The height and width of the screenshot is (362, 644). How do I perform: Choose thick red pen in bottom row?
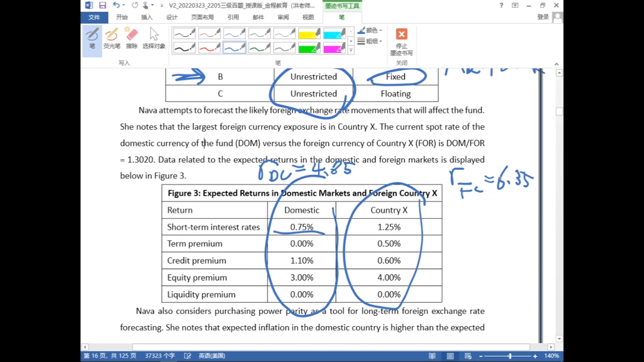pyautogui.click(x=210, y=48)
